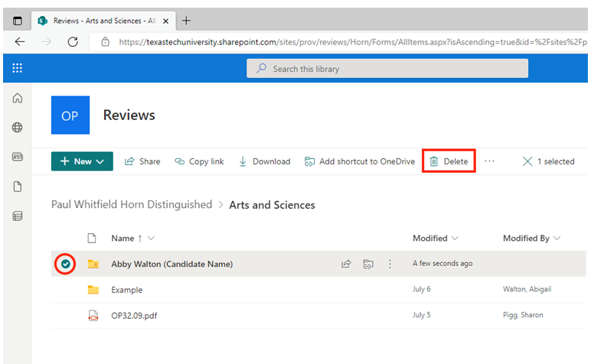Uncheck the Abby Walton folder selection circle
Image resolution: width=594 pixels, height=364 pixels.
(66, 264)
